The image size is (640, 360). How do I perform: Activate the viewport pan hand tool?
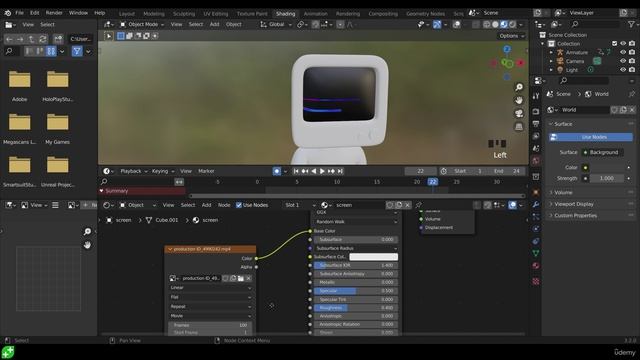pyautogui.click(x=519, y=100)
